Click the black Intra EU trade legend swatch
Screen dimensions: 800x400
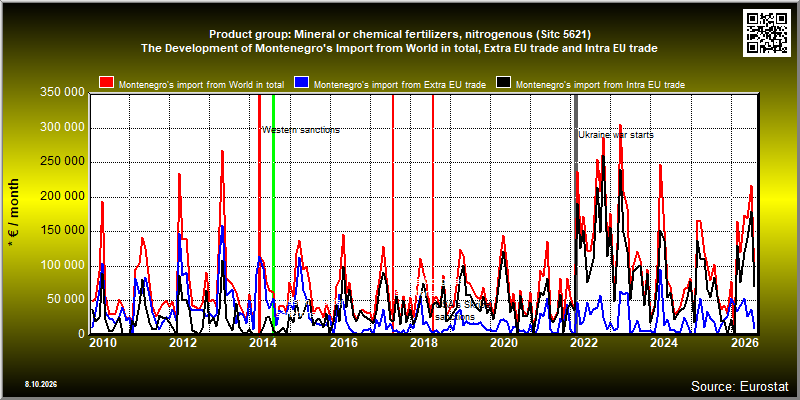505,84
